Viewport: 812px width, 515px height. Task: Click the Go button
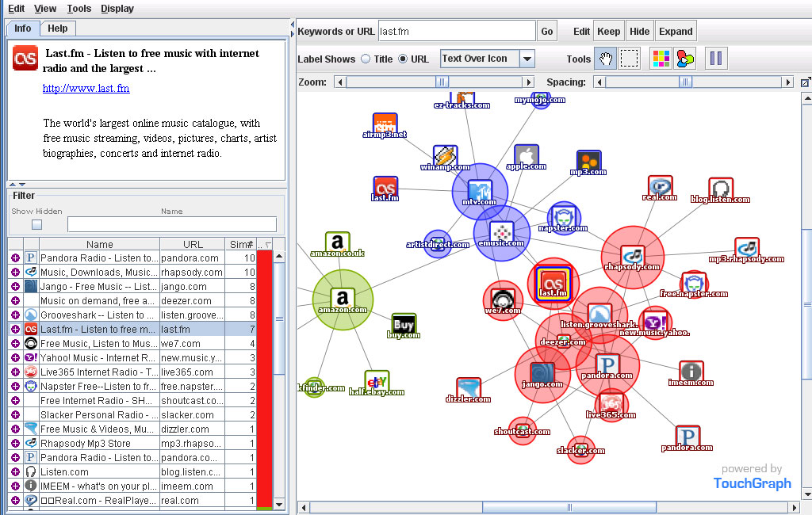click(x=547, y=32)
